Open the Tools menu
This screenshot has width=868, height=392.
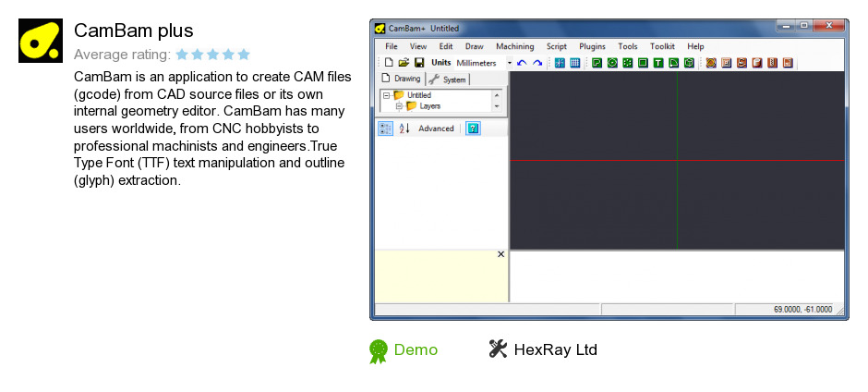(628, 46)
